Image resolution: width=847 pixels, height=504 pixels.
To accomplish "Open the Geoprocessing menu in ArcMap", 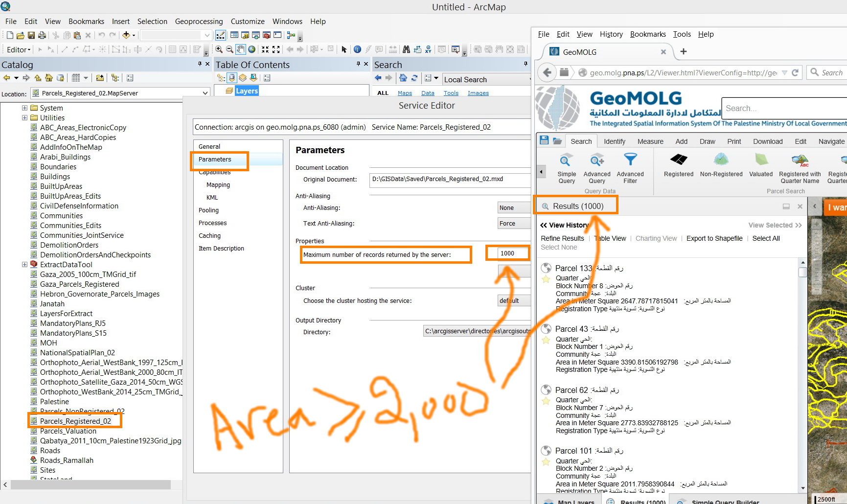I will pos(199,22).
